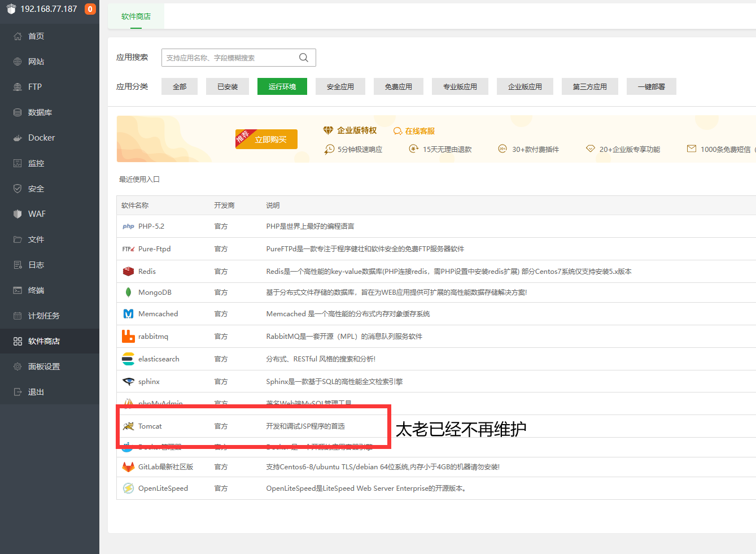This screenshot has height=554, width=756.
Task: Select the 数据库 database icon
Action: [x=18, y=112]
